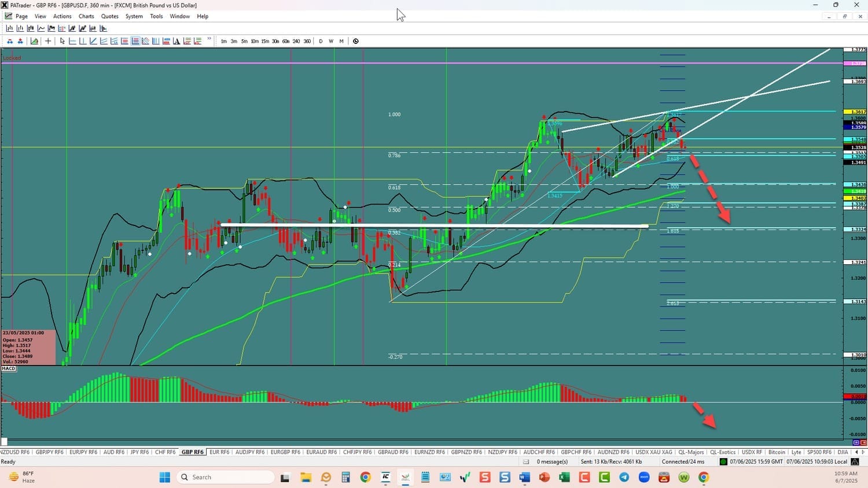Switch to the EUR RF6 tab

point(219,452)
